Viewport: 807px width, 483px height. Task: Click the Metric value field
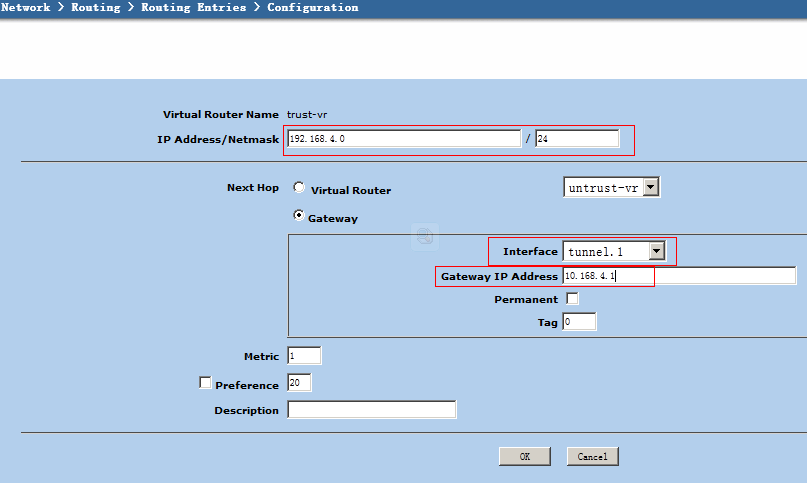tap(304, 356)
